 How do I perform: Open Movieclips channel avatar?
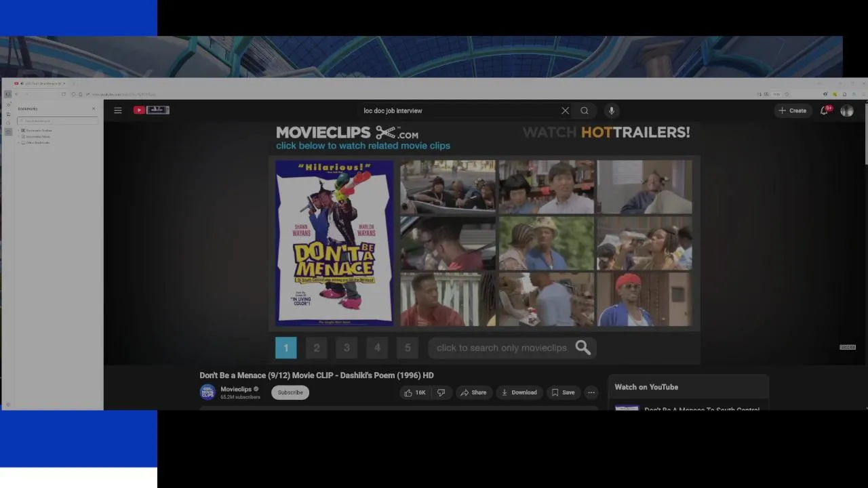pyautogui.click(x=208, y=392)
